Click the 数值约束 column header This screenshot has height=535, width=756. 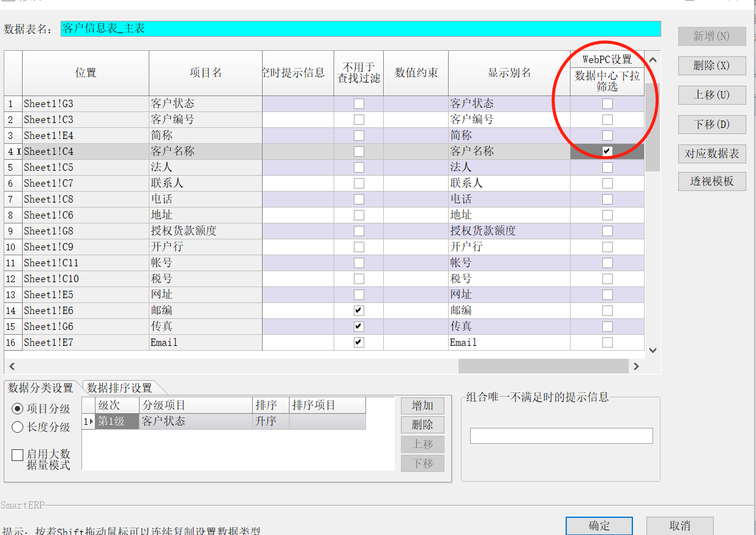[x=416, y=73]
